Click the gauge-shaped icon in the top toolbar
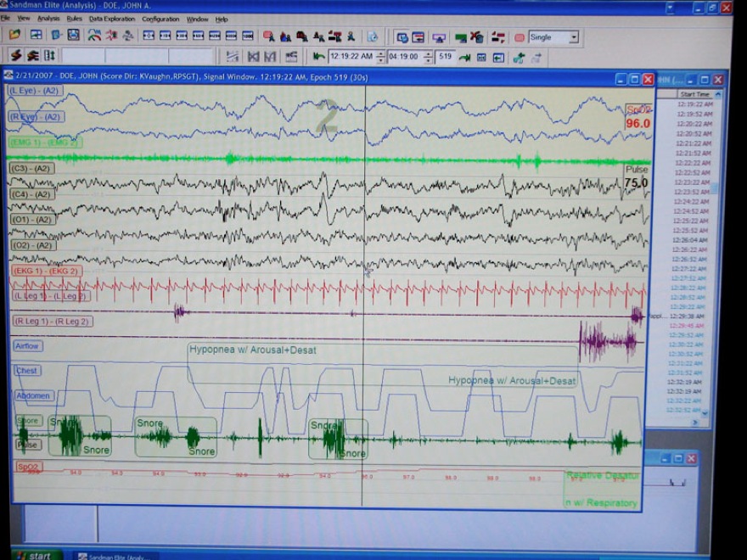The height and width of the screenshot is (560, 747). [93, 36]
